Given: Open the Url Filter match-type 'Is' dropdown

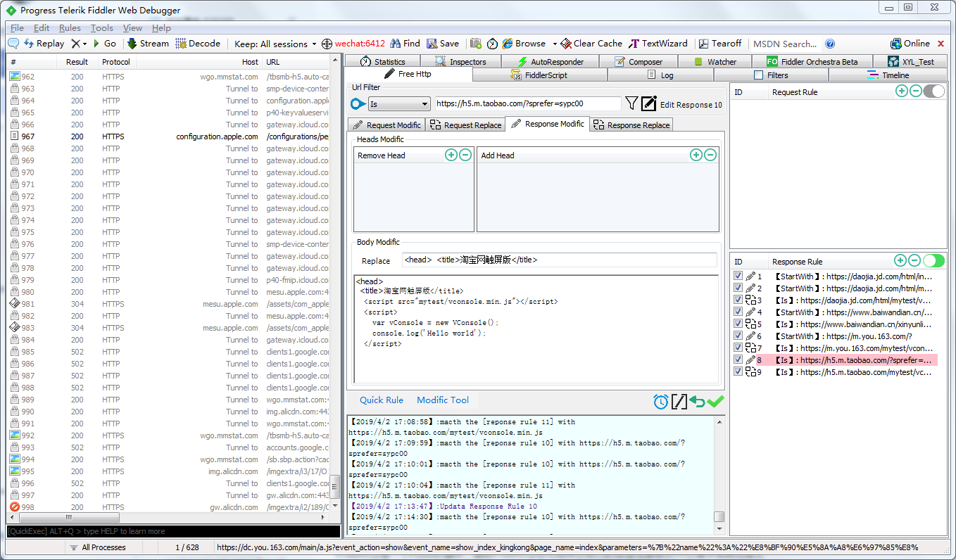Looking at the screenshot, I should (398, 104).
